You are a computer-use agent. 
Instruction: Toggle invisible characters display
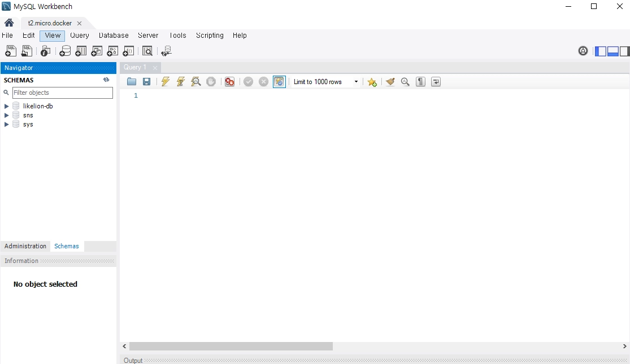(x=421, y=82)
